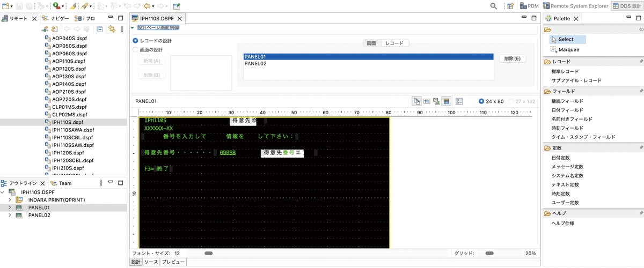The image size is (644, 268).
Task: Adjust the フォント・サイズ slider
Action: point(209,253)
